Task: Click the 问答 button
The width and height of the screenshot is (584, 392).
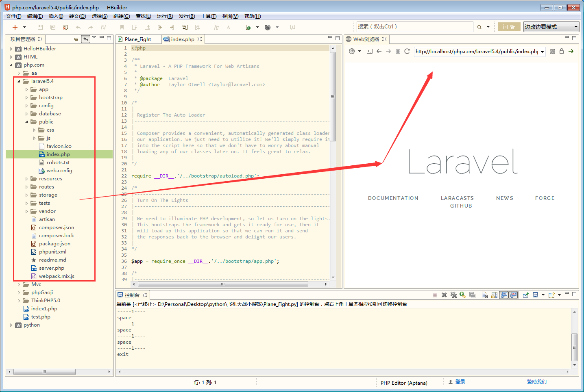Action: click(x=509, y=27)
